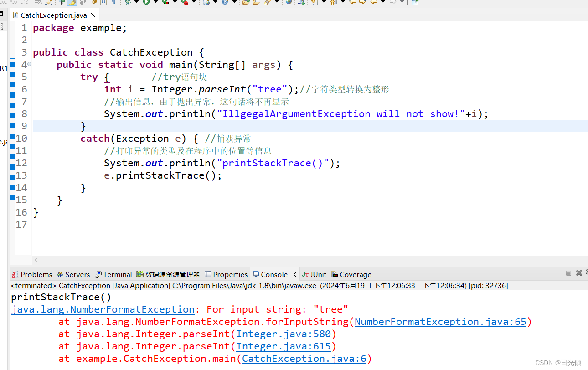Toggle Mark Occurrences highlighted pencil icon
Screen dimensions: 588x370
pos(72,2)
